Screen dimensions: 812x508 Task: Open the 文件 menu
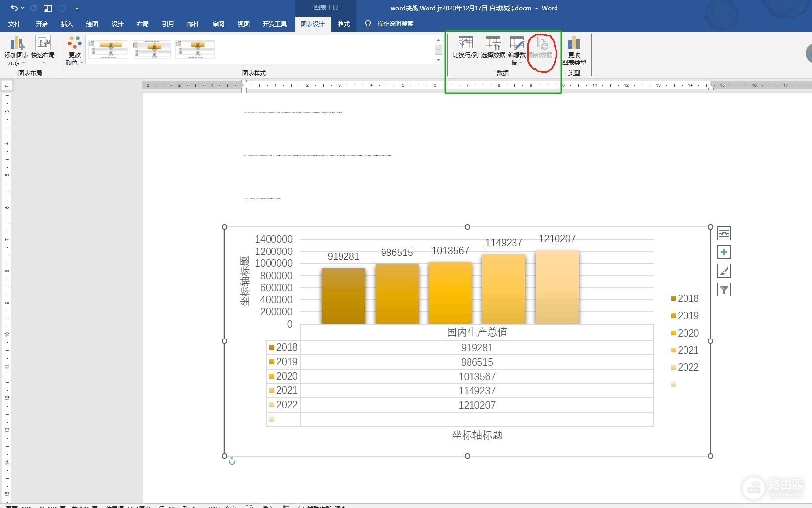[x=14, y=24]
